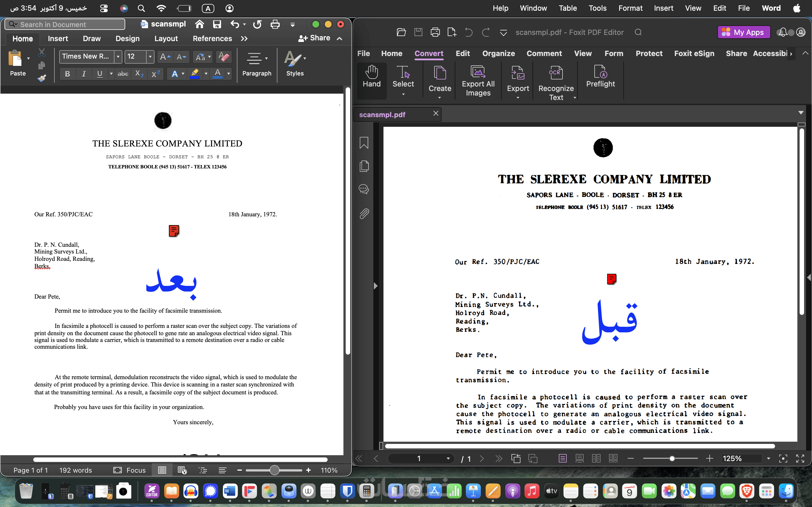Screen dimensions: 812x507
Task: Switch to the Organize tab in Foxit
Action: pyautogui.click(x=498, y=53)
